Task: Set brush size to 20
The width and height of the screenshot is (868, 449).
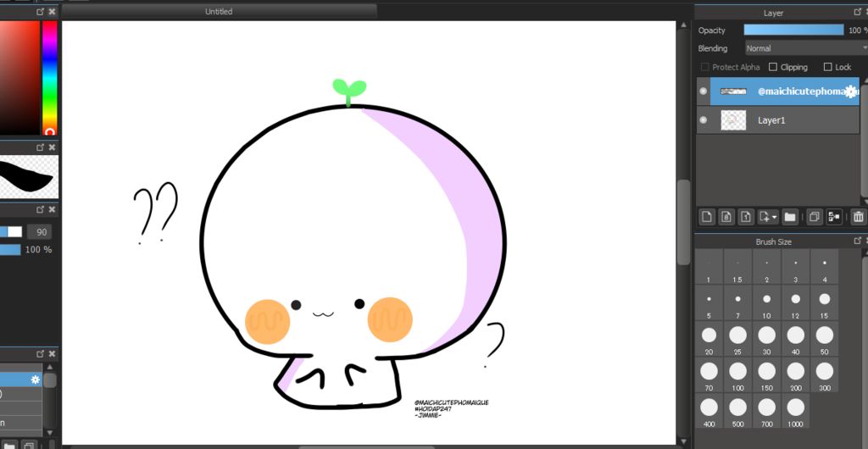Action: (x=709, y=339)
